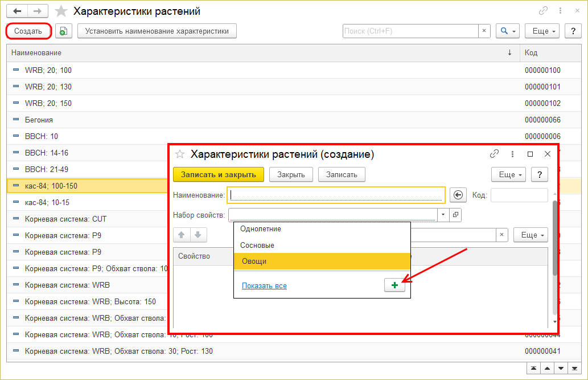Viewport: 588px width, 380px height.
Task: Go back with the left arrow button
Action: click(17, 11)
